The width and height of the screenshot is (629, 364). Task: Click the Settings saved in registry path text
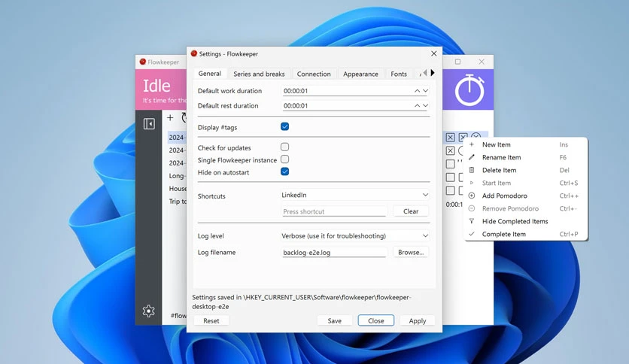[302, 302]
